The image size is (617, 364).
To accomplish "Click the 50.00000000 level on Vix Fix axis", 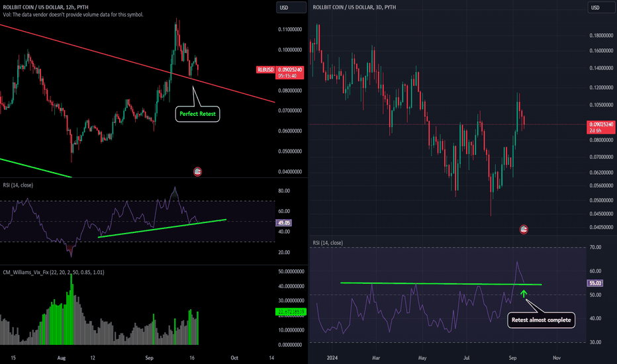I will coord(291,271).
